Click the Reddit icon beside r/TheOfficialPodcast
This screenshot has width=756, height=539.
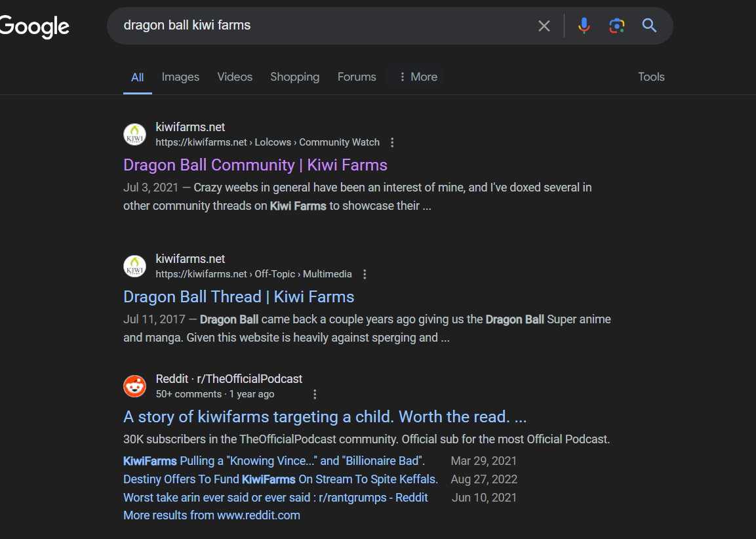coord(134,386)
